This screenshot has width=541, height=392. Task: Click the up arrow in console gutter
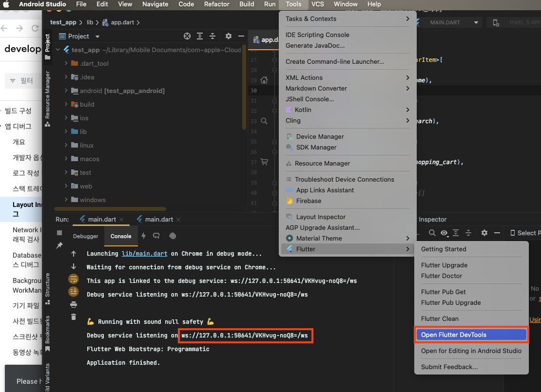point(74,254)
